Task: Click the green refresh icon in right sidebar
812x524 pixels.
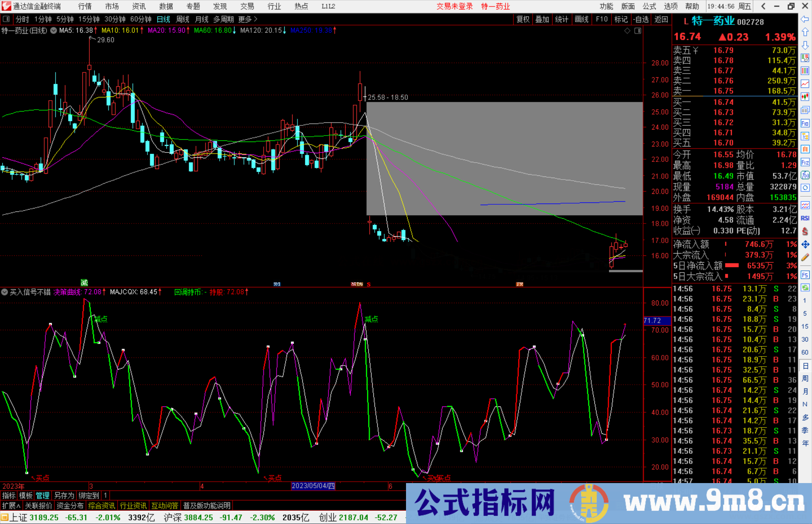Action: pos(805,287)
